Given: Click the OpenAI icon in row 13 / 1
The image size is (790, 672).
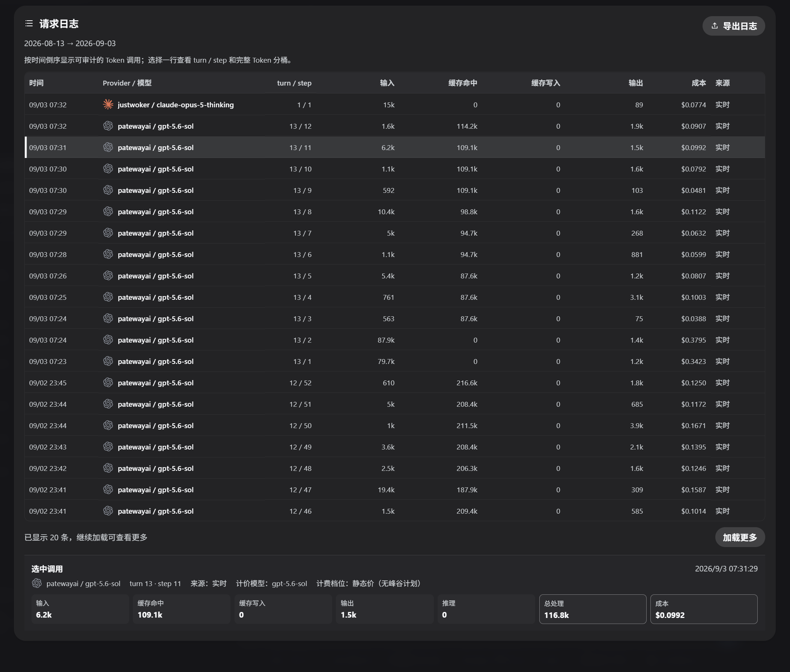Looking at the screenshot, I should point(108,361).
